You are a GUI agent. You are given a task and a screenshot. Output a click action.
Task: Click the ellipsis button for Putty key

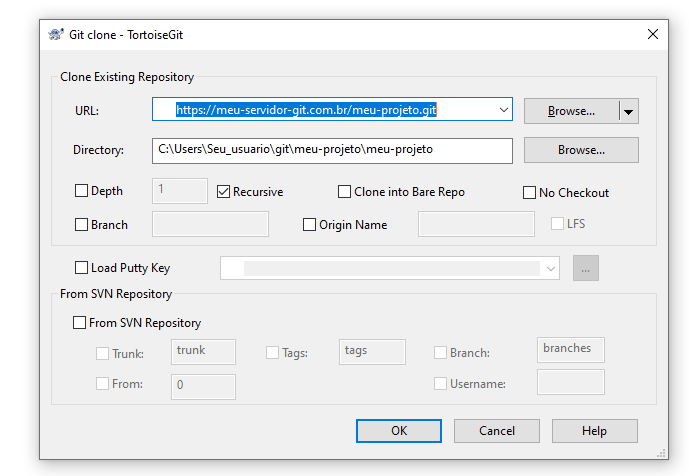coord(586,268)
